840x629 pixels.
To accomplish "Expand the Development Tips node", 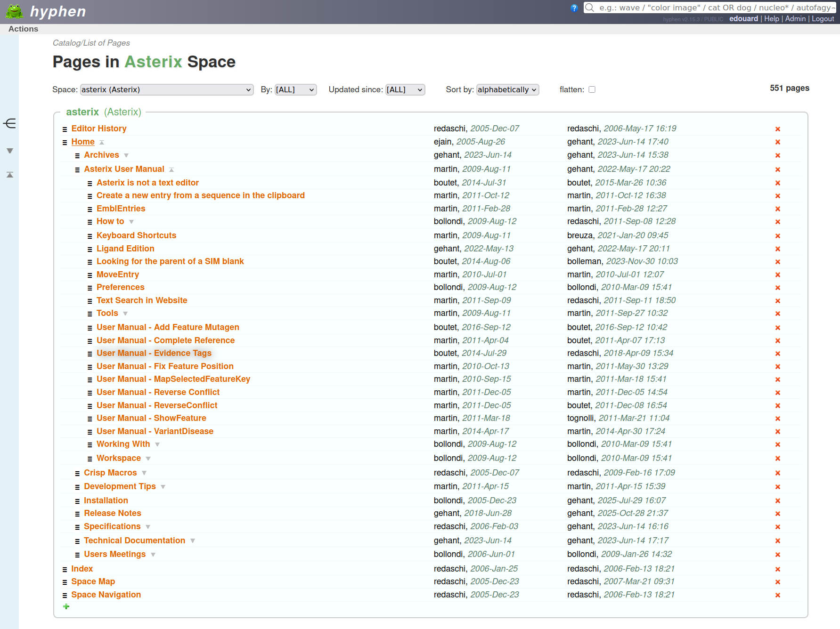I will point(163,487).
